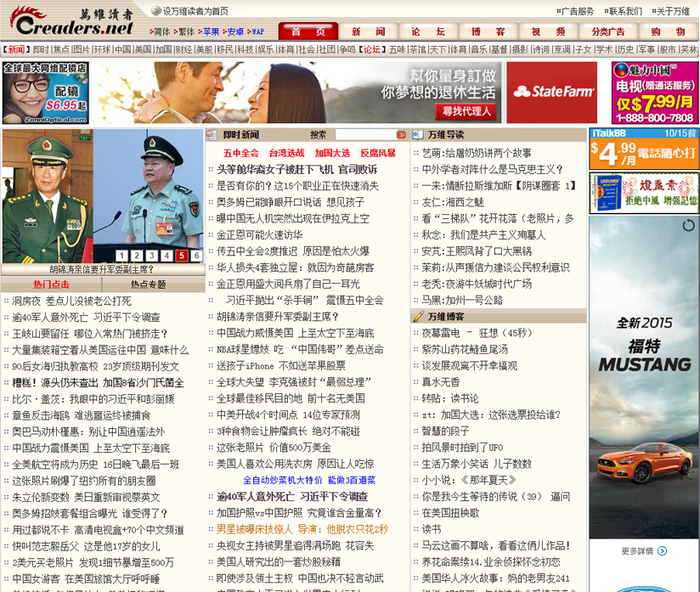Open the 五中全会 hot topic link

(241, 153)
